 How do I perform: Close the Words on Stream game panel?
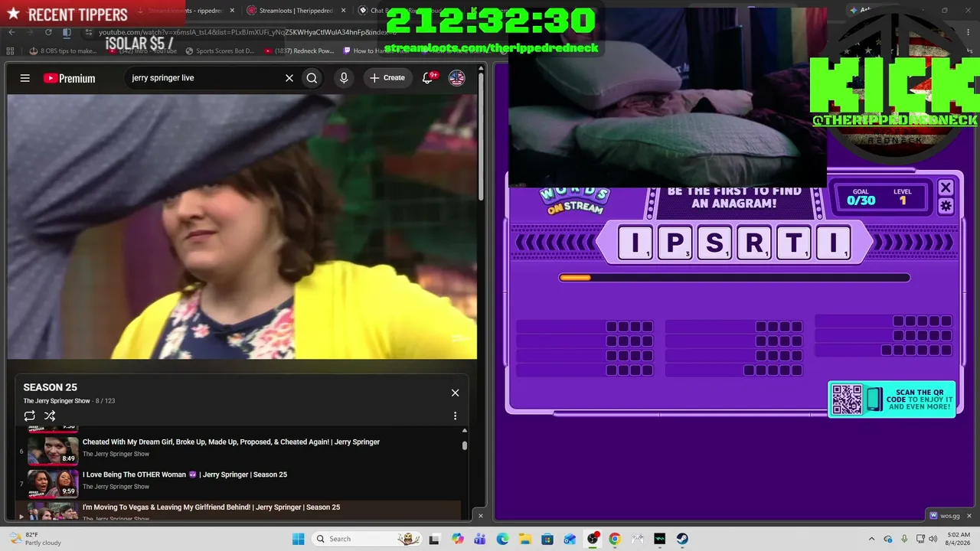(946, 187)
